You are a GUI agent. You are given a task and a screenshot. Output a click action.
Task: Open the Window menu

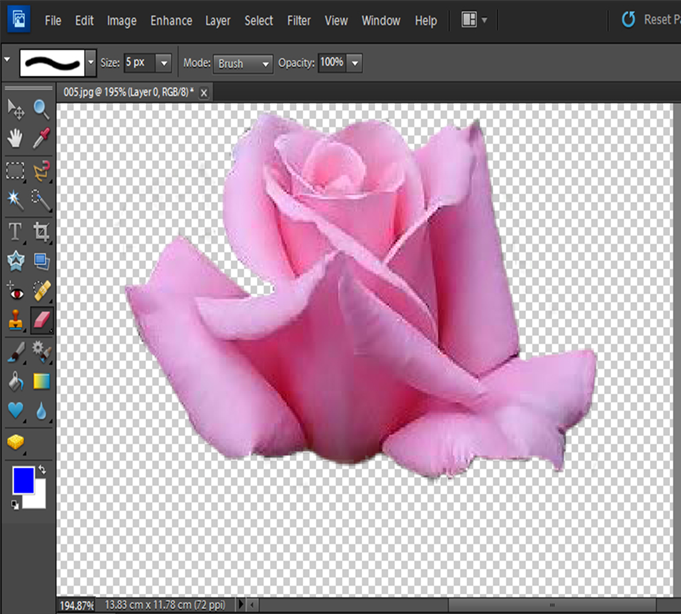(381, 20)
